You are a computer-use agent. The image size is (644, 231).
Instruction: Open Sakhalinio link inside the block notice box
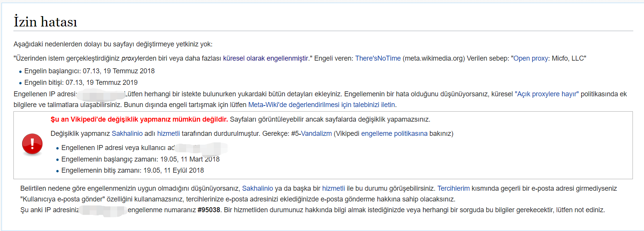pyautogui.click(x=127, y=134)
